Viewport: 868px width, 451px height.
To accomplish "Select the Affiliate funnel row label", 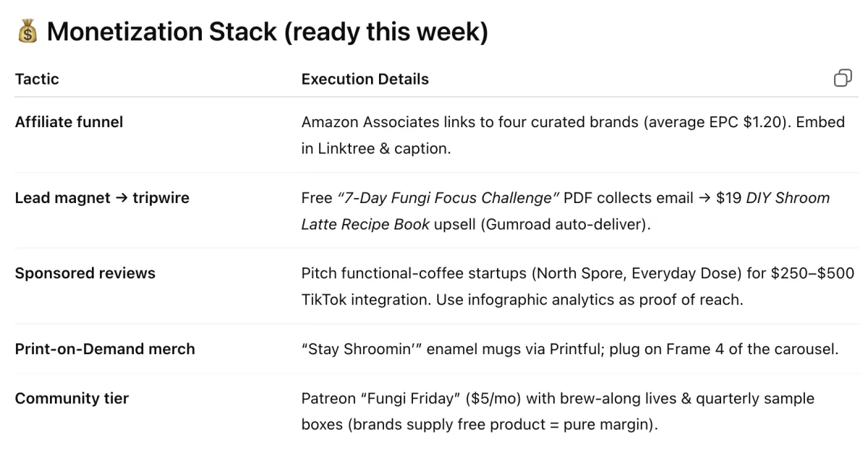I will [x=69, y=121].
